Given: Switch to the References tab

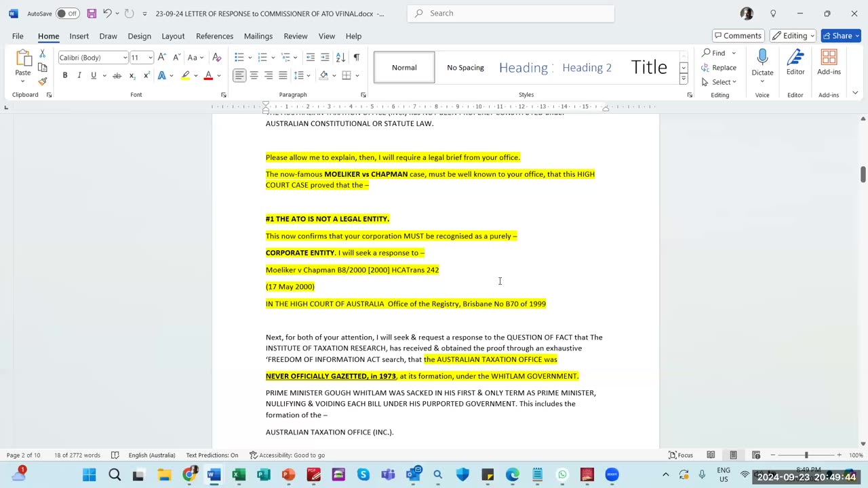Looking at the screenshot, I should pos(214,36).
